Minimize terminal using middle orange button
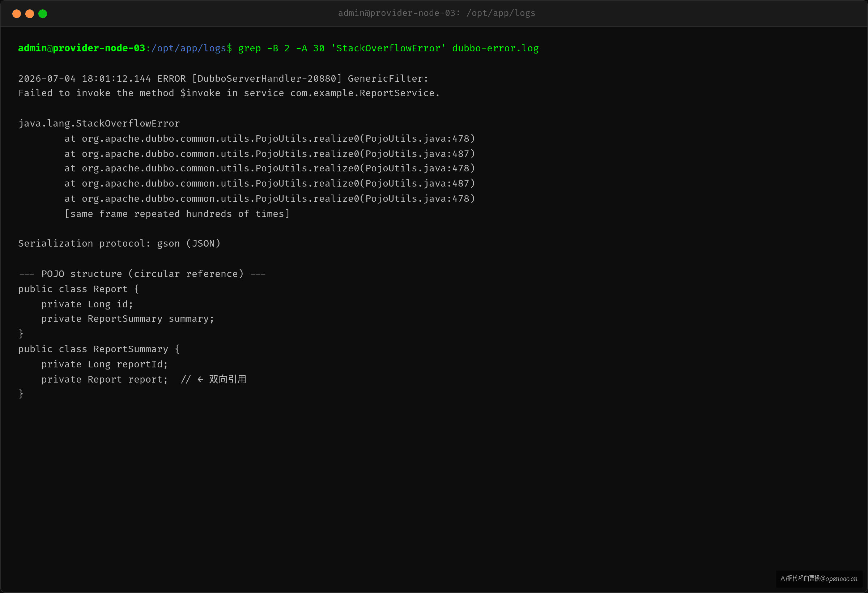 click(x=30, y=14)
